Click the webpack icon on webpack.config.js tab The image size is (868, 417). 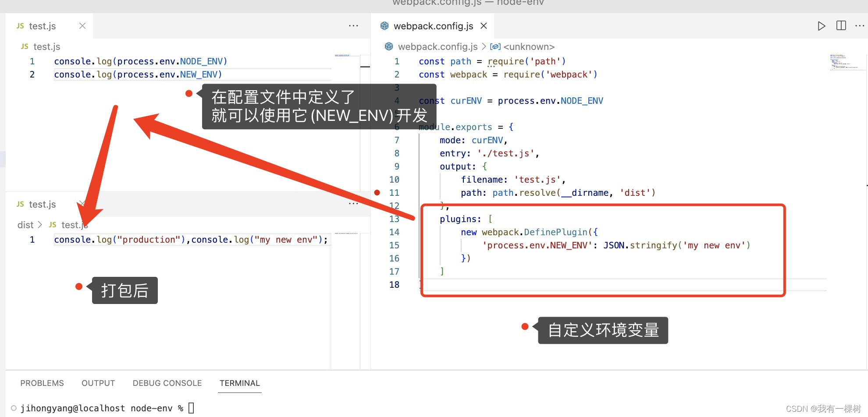(x=384, y=26)
